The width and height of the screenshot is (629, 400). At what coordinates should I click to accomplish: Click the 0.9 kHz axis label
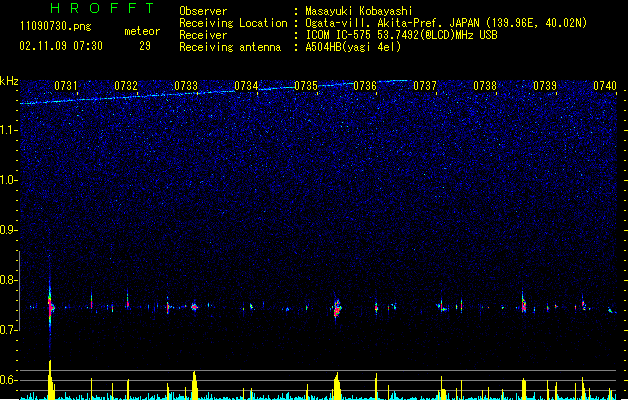point(9,230)
